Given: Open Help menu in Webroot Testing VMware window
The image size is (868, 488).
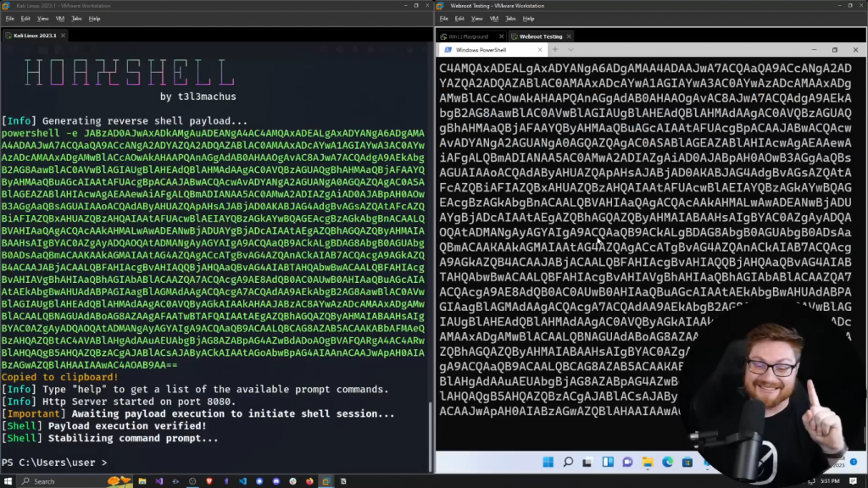Looking at the screenshot, I should [x=528, y=19].
